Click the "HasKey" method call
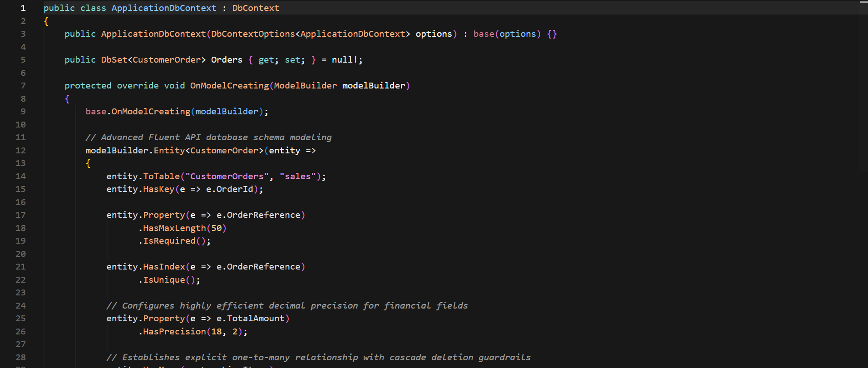 pyautogui.click(x=159, y=189)
